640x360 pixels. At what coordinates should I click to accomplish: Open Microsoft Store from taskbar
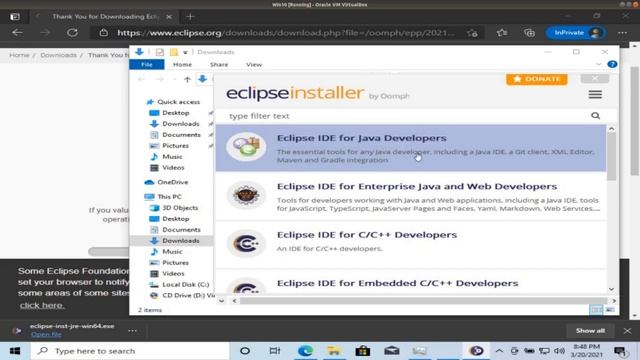click(x=362, y=351)
